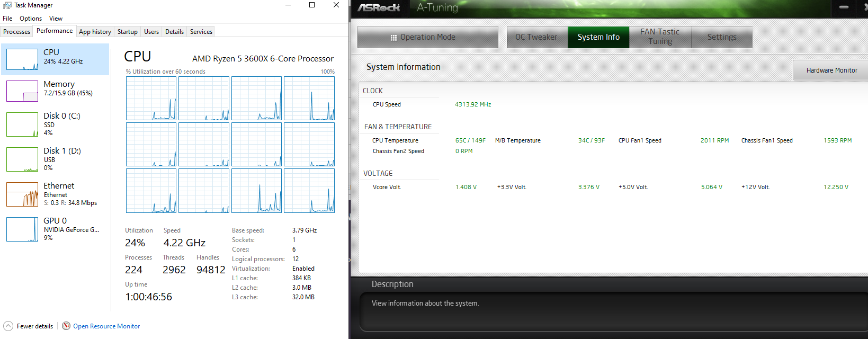The image size is (868, 339).
Task: Select the Ethernet performance entry
Action: 55,194
